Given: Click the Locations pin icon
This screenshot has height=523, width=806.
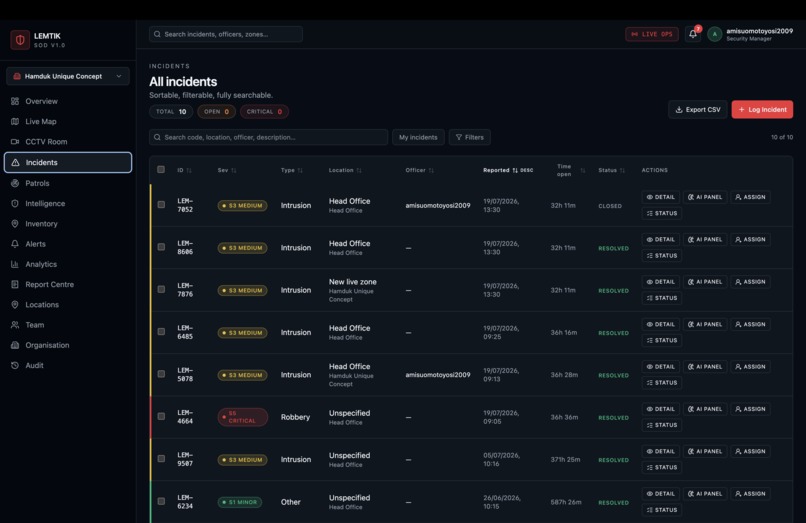Looking at the screenshot, I should pyautogui.click(x=15, y=304).
